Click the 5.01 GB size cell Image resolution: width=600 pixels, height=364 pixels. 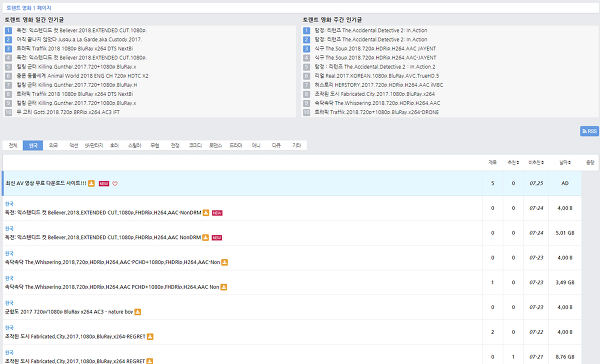point(565,233)
